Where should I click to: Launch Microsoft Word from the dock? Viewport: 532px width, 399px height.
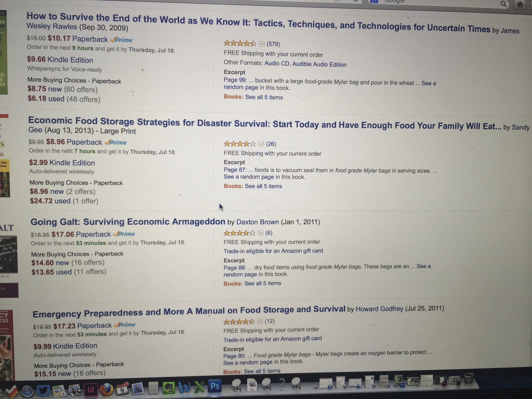(185, 387)
